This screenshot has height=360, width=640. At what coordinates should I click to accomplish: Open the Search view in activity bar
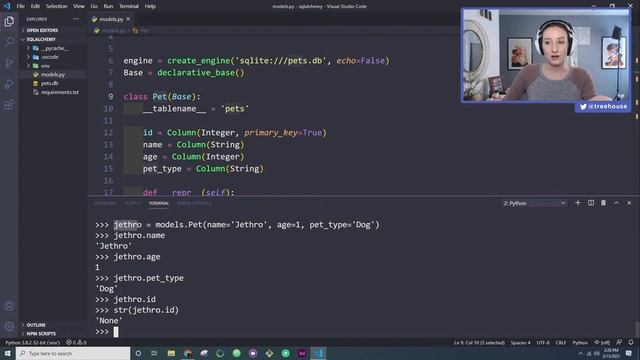coord(9,42)
